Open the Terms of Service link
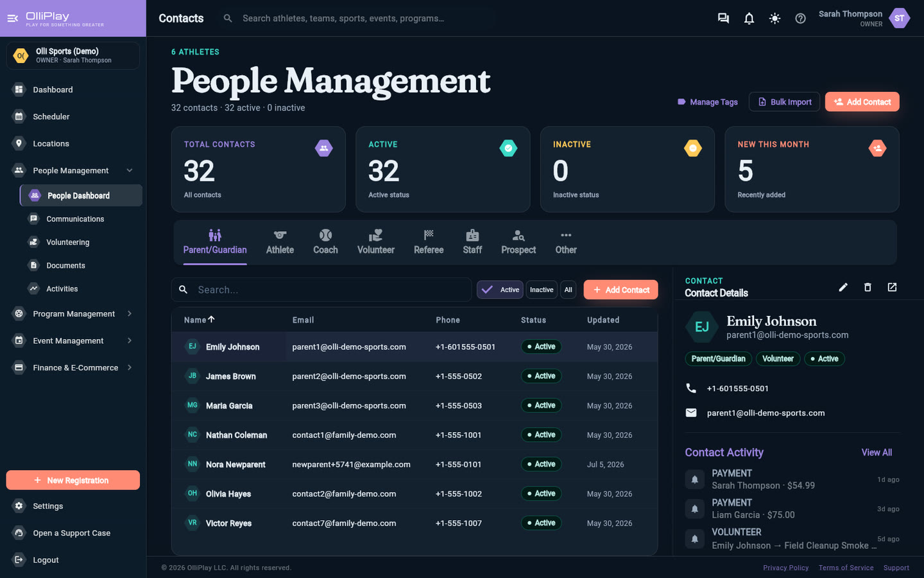Screen dimensions: 924x578 click(846, 568)
